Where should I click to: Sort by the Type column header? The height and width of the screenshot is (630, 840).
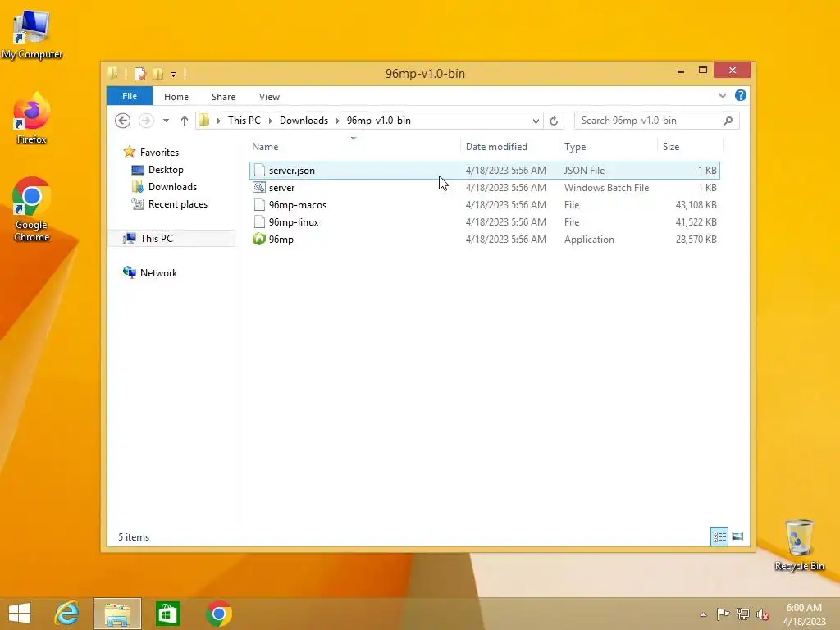pos(608,146)
